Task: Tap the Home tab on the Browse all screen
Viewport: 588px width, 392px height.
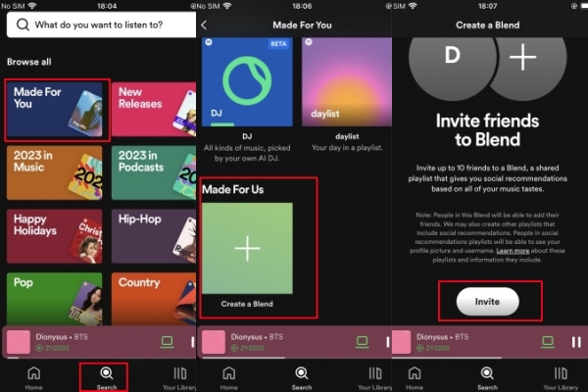Action: click(33, 378)
